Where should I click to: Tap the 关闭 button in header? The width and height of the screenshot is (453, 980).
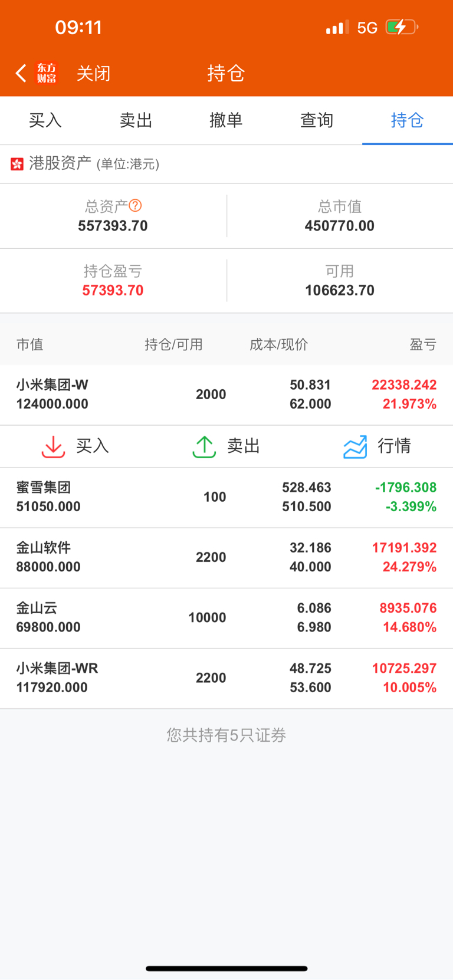93,73
